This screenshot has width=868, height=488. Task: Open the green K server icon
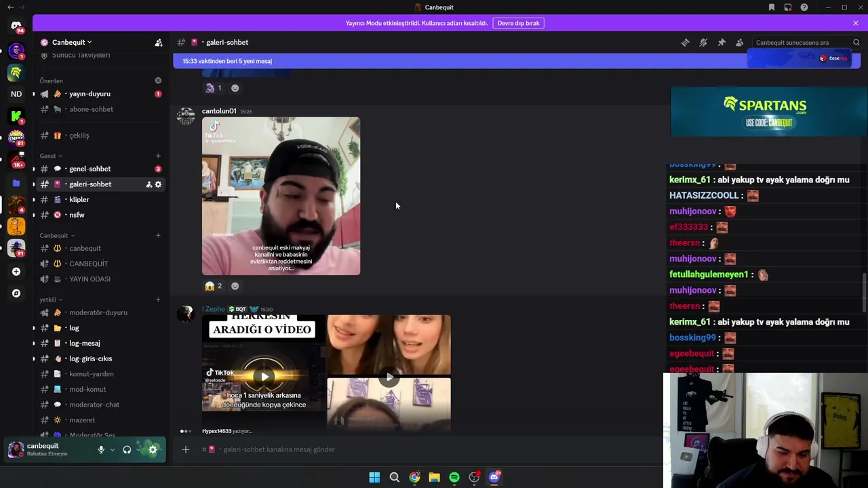(x=16, y=117)
